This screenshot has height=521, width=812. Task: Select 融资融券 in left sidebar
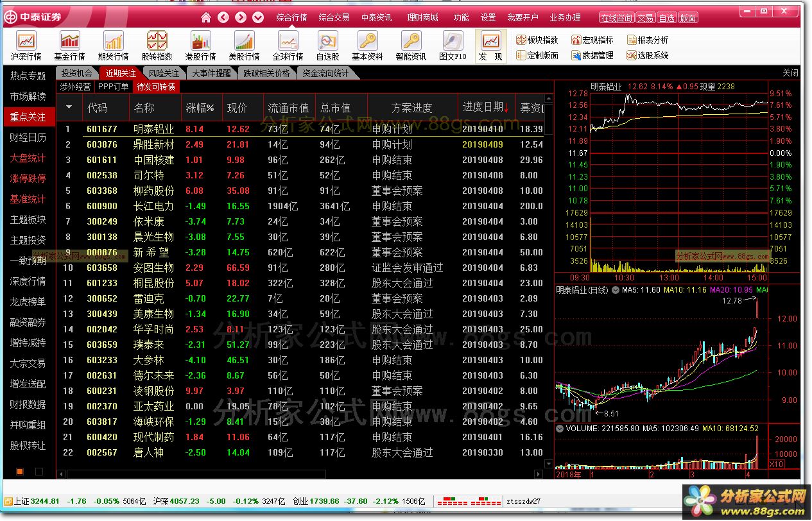28,322
